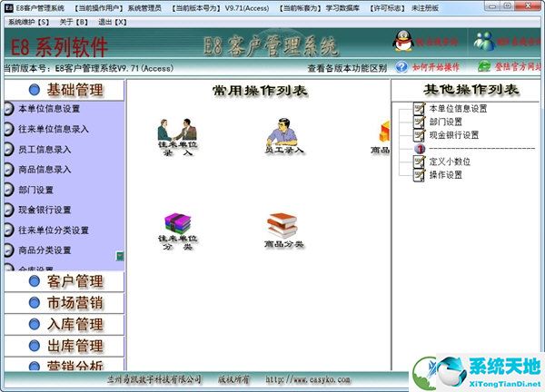
Task: Click round bullet icon beside 往来单位分类设置
Action: 8,230
